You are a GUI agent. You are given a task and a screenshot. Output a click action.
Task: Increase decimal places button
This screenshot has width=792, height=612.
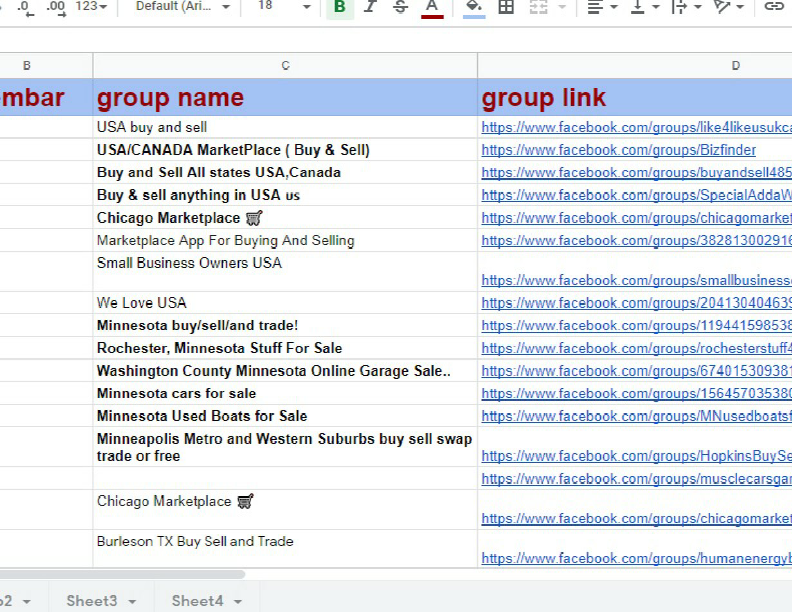click(x=56, y=8)
